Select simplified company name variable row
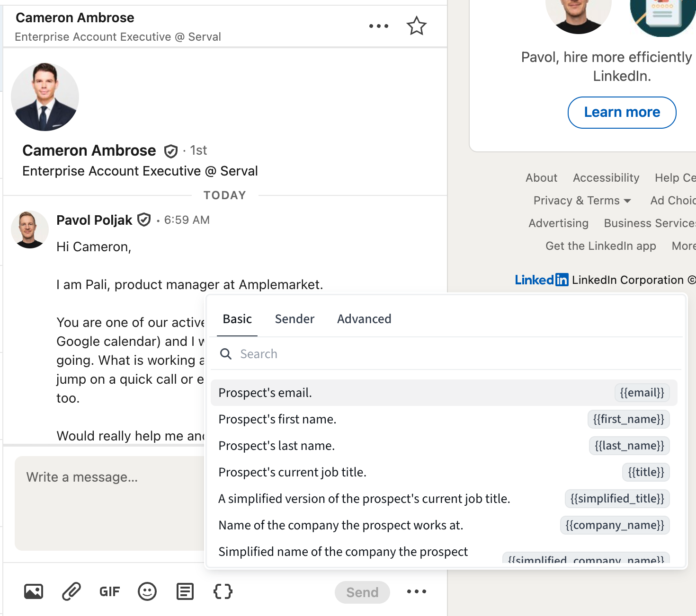This screenshot has width=696, height=616. pyautogui.click(x=444, y=552)
